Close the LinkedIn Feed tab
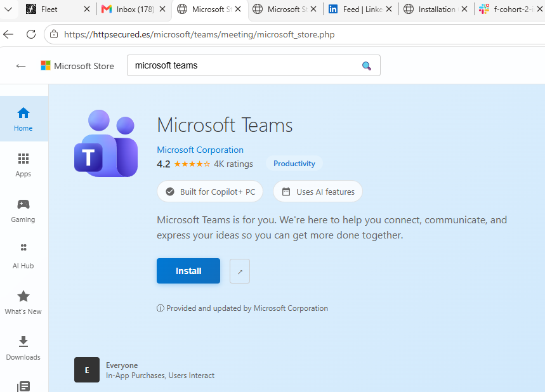545x392 pixels. click(x=389, y=10)
